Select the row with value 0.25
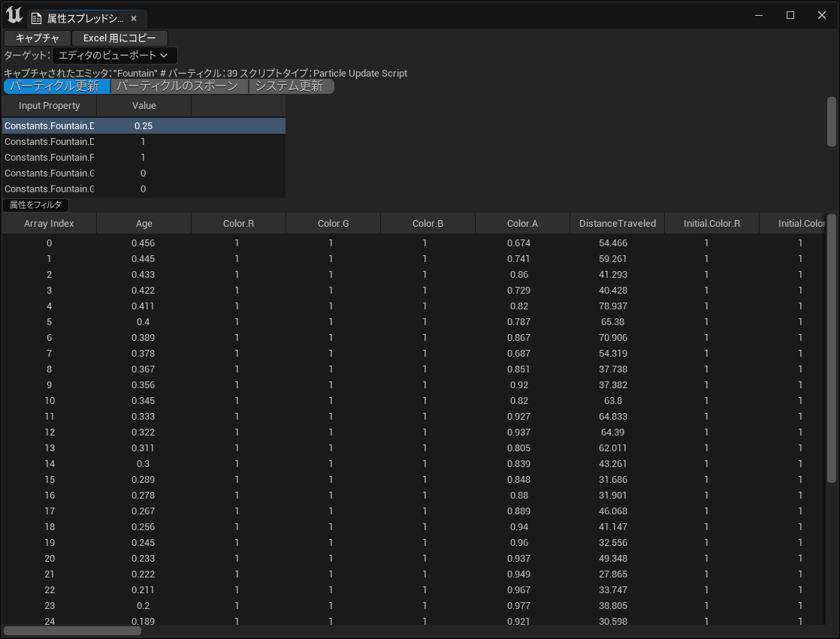This screenshot has width=840, height=639. (143, 126)
